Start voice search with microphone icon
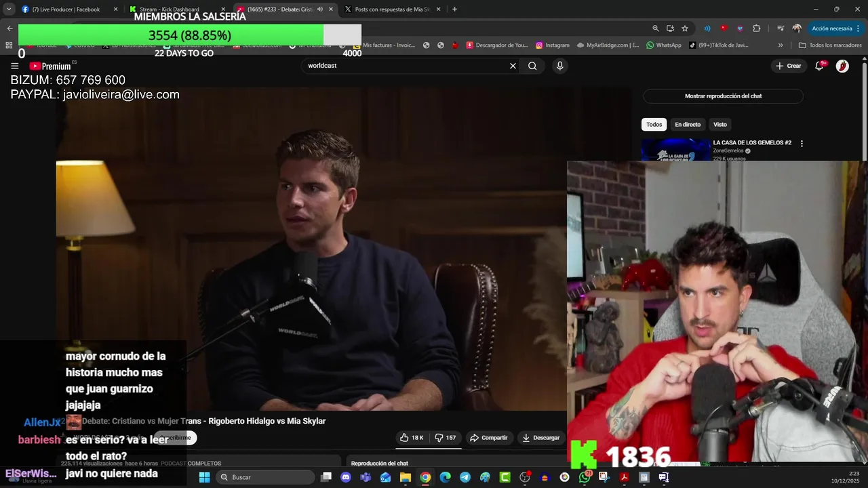 coord(559,66)
